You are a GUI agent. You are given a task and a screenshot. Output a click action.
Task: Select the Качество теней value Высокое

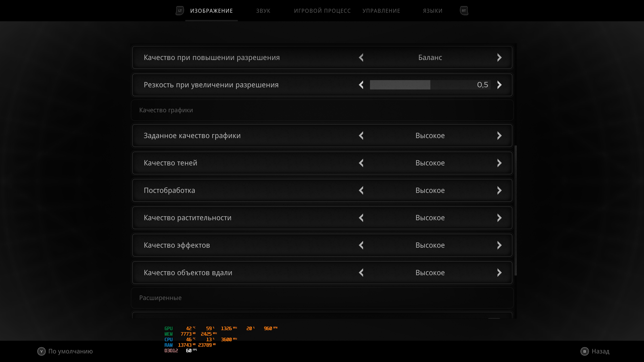(x=430, y=163)
